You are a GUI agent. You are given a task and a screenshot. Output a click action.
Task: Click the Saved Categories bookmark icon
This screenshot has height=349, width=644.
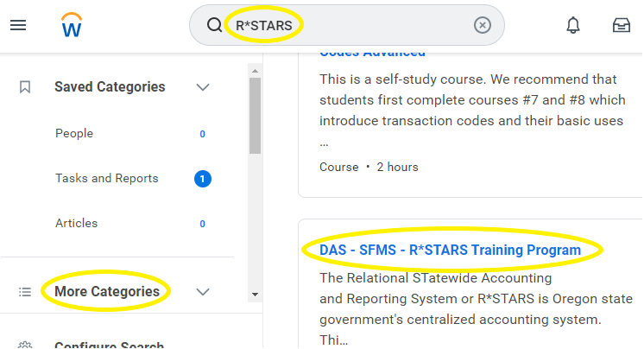click(25, 87)
